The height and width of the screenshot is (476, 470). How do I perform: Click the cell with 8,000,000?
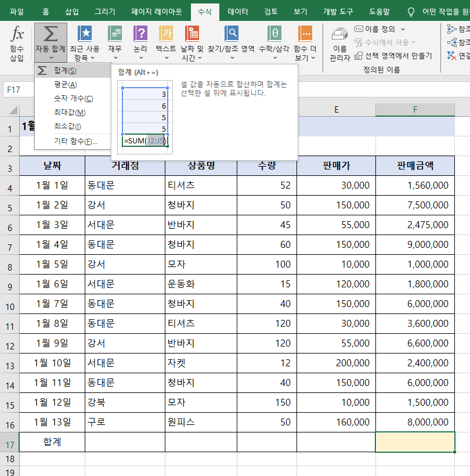point(415,422)
